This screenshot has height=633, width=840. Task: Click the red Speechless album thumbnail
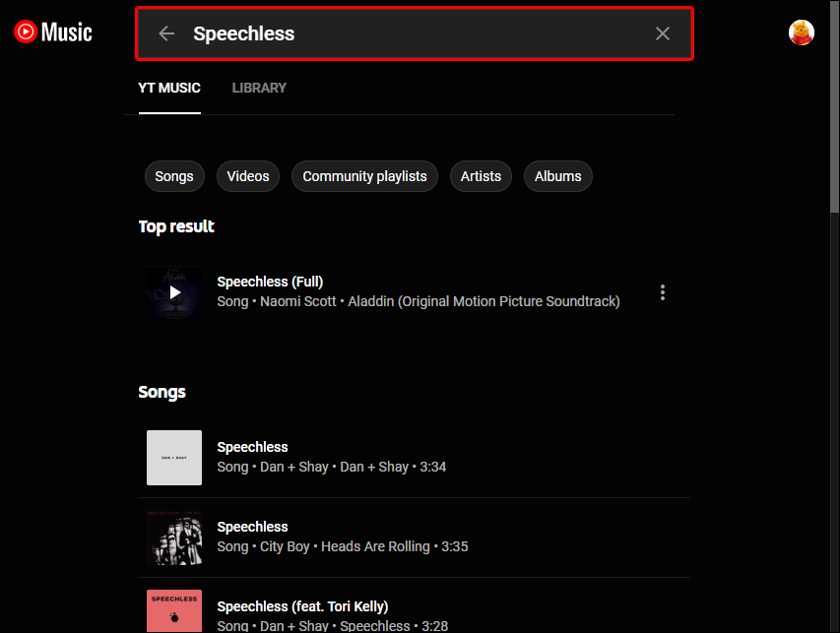[x=174, y=610]
